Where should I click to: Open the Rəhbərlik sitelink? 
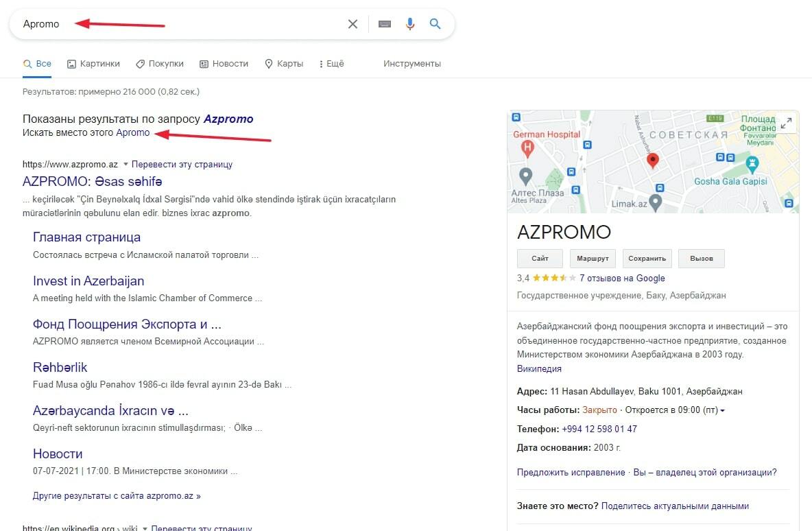point(60,367)
